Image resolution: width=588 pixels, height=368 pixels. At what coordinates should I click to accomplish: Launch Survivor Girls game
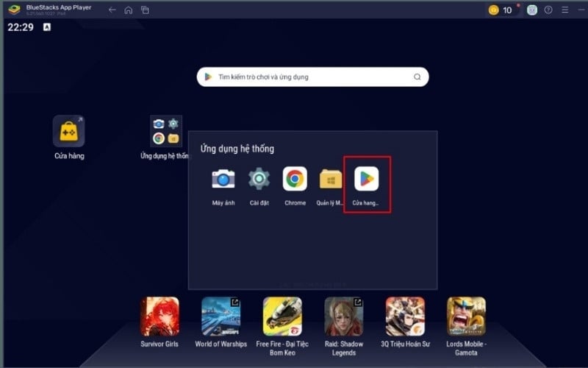coord(159,316)
